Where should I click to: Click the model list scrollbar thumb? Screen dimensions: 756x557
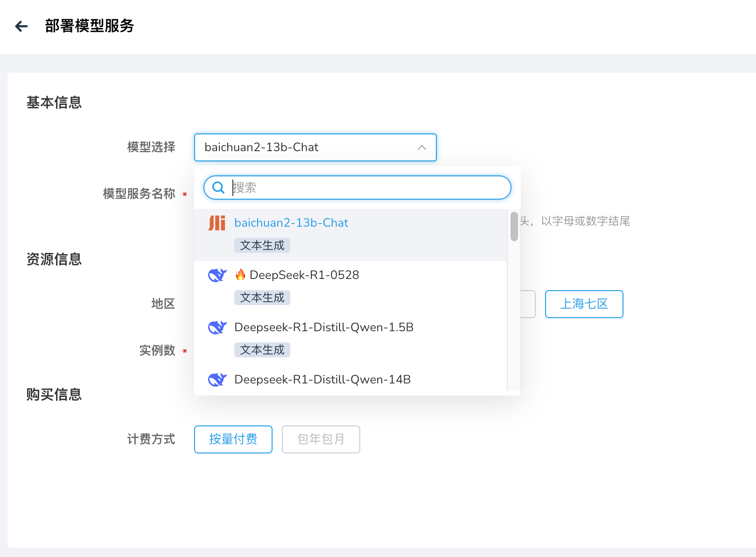(514, 227)
